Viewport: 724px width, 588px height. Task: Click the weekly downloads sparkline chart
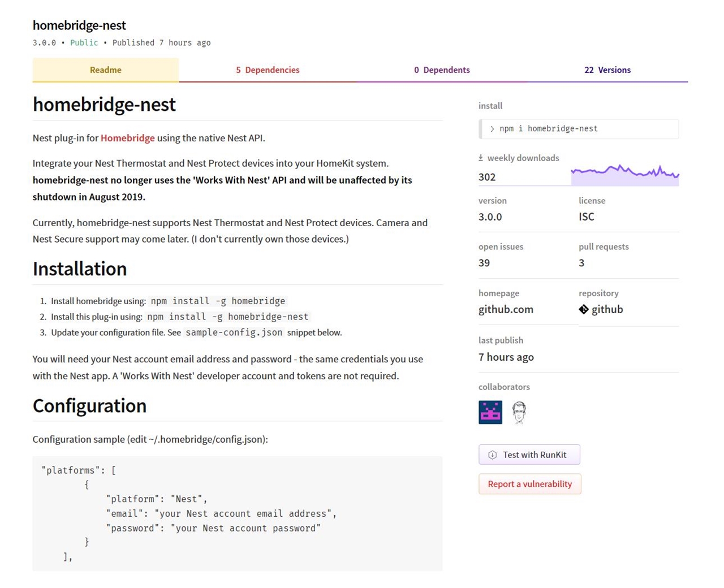(625, 175)
